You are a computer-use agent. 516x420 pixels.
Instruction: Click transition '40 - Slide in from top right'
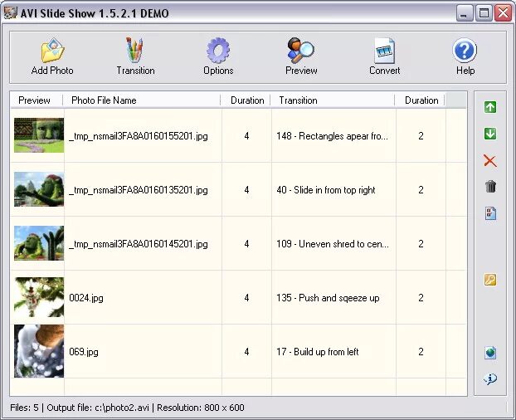[326, 190]
